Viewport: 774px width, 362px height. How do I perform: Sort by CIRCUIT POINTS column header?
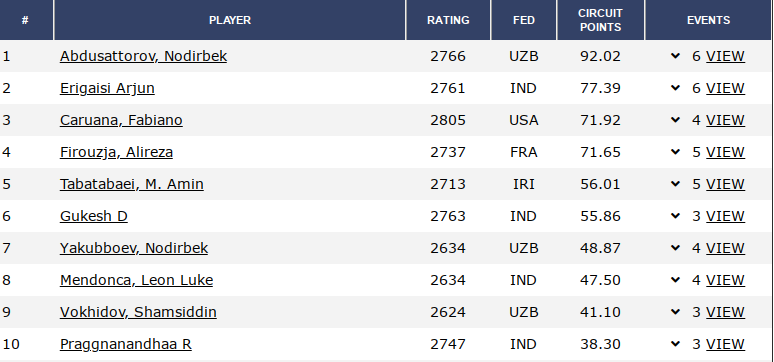[600, 20]
